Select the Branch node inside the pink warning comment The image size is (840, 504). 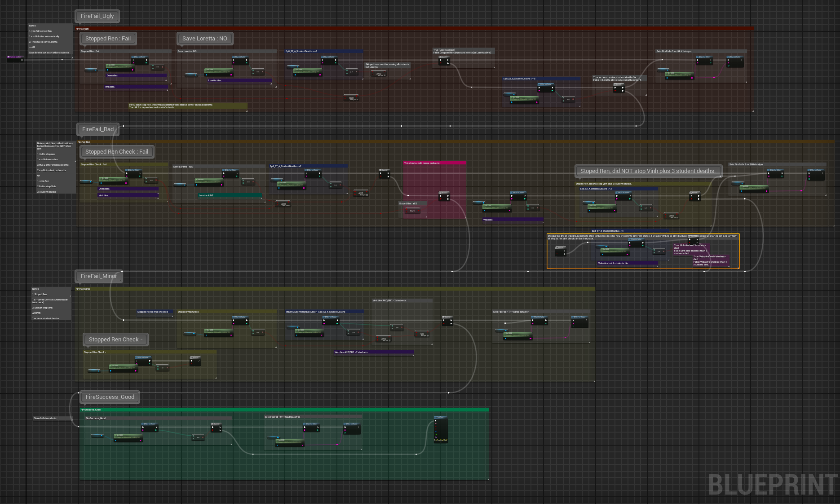point(444,196)
